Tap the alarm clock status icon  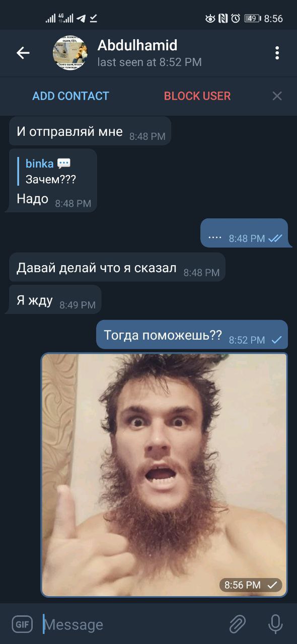tap(236, 19)
